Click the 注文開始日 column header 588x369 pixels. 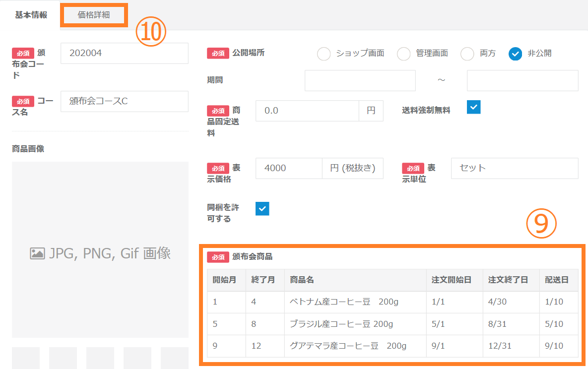[455, 280]
